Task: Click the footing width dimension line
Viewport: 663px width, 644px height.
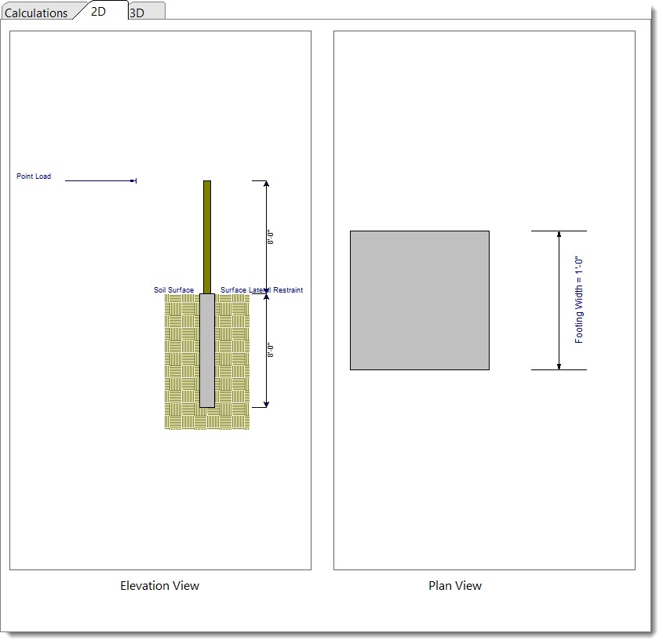Action: coord(559,300)
